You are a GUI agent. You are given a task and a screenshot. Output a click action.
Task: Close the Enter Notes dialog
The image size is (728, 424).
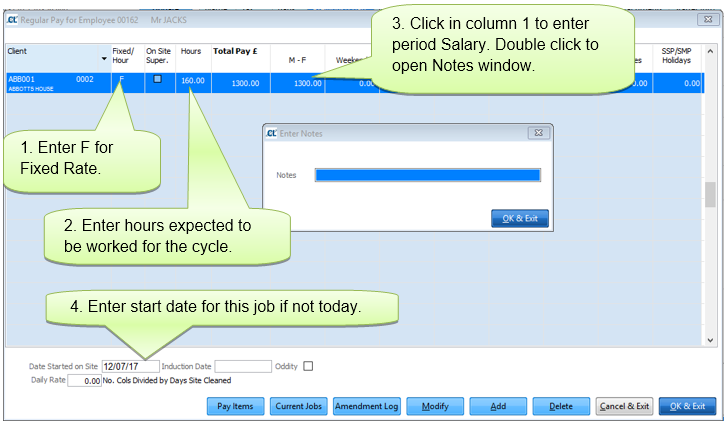click(539, 133)
